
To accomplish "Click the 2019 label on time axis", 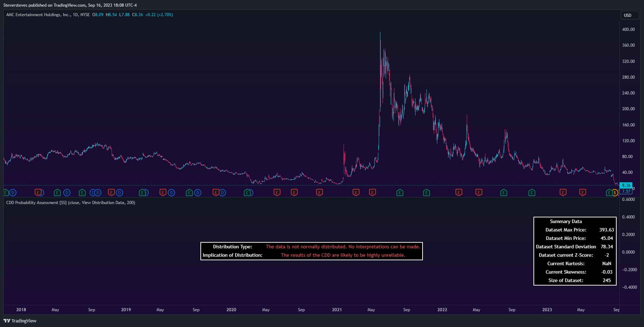I will pyautogui.click(x=126, y=310).
